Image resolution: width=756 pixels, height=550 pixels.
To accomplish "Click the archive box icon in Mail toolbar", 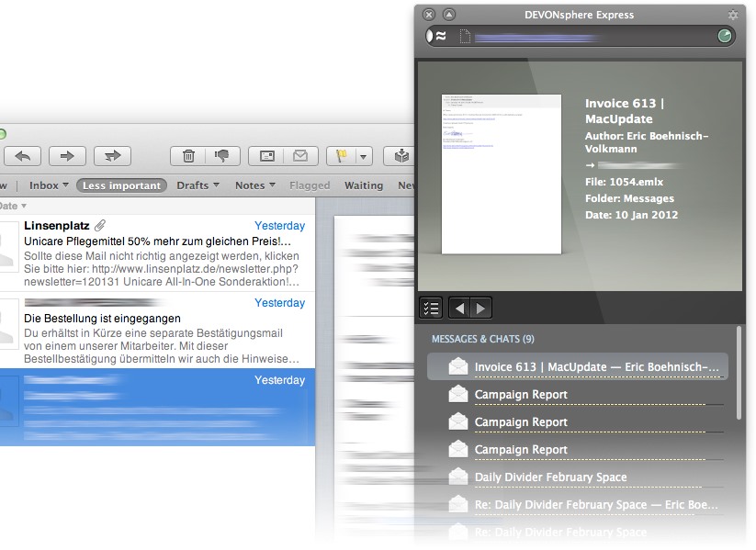I will 401,156.
